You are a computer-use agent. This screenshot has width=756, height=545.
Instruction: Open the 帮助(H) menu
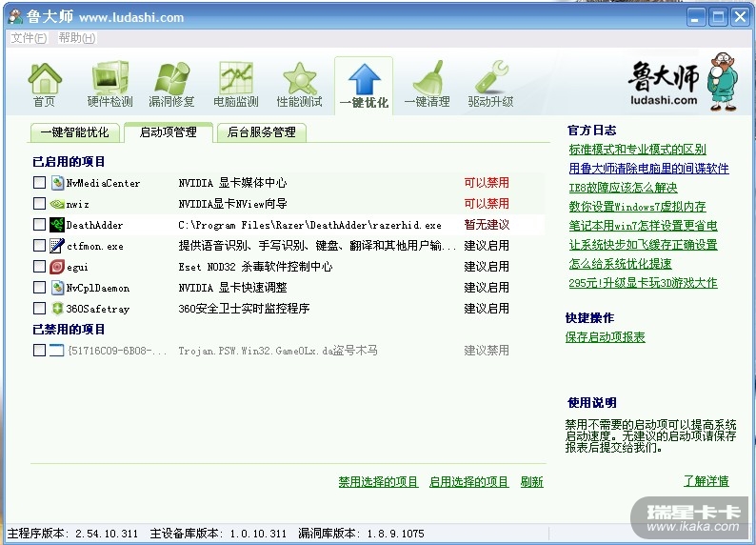77,38
